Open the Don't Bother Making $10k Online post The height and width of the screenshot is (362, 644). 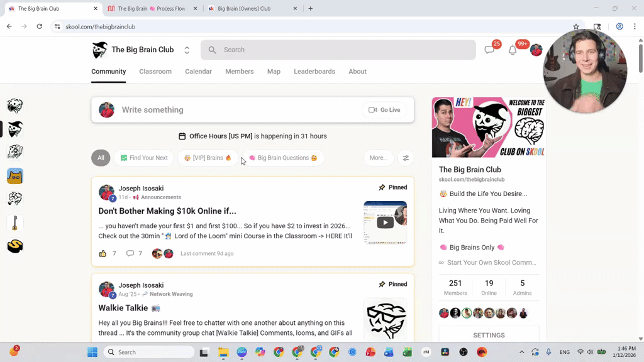[x=167, y=211]
